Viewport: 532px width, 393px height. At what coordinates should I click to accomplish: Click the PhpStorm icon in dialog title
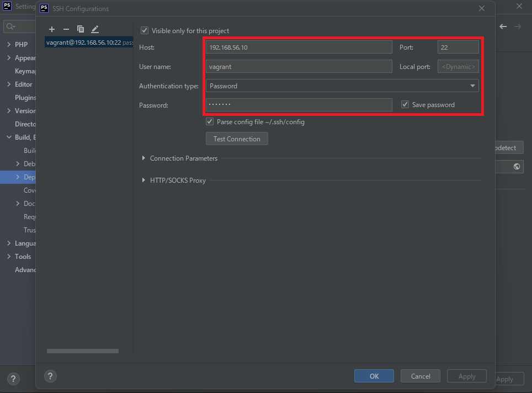click(44, 8)
